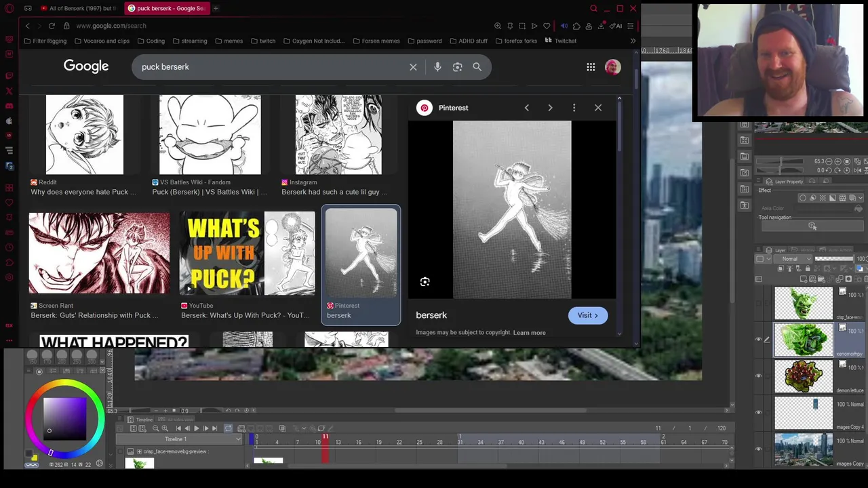Show previous image in Pinterest preview
The image size is (868, 488).
point(526,108)
